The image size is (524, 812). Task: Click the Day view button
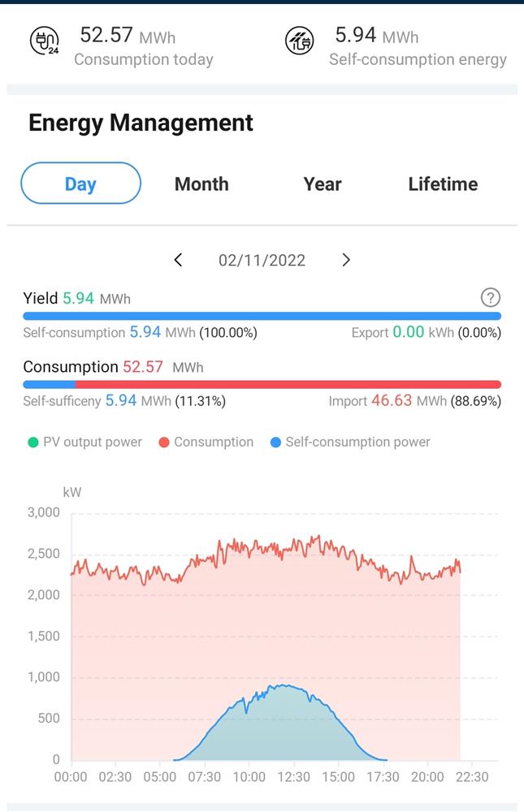point(80,184)
